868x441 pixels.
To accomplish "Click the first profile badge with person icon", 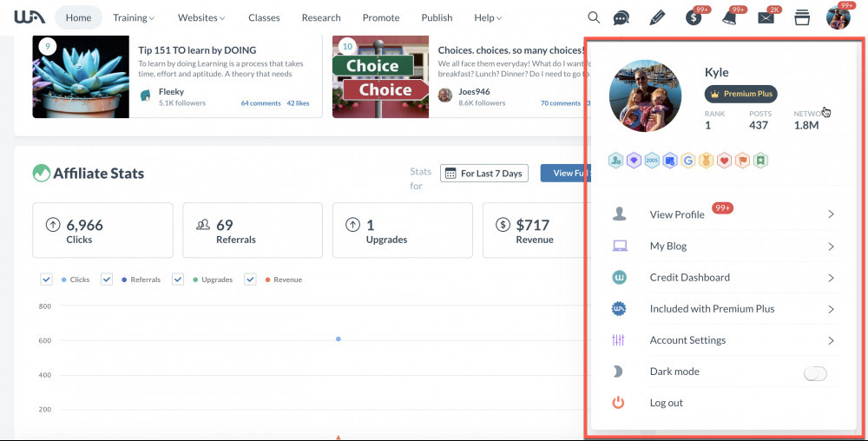I will point(615,161).
